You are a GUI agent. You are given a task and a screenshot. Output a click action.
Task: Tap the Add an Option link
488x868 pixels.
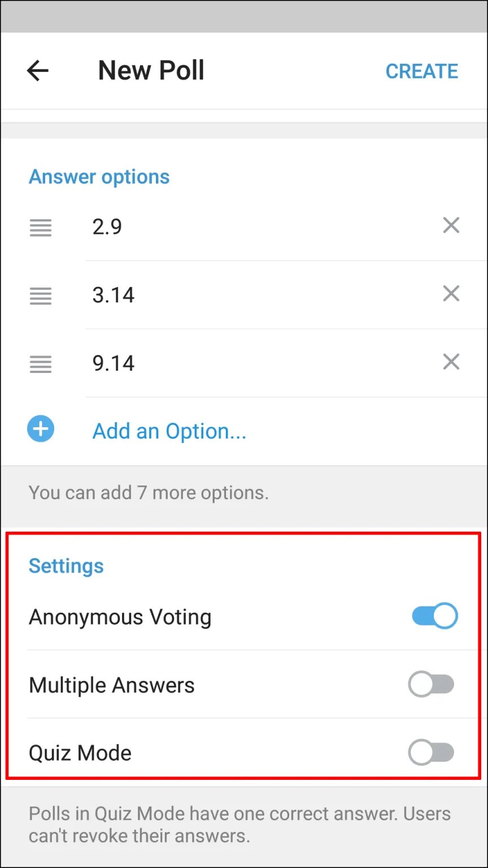click(169, 431)
